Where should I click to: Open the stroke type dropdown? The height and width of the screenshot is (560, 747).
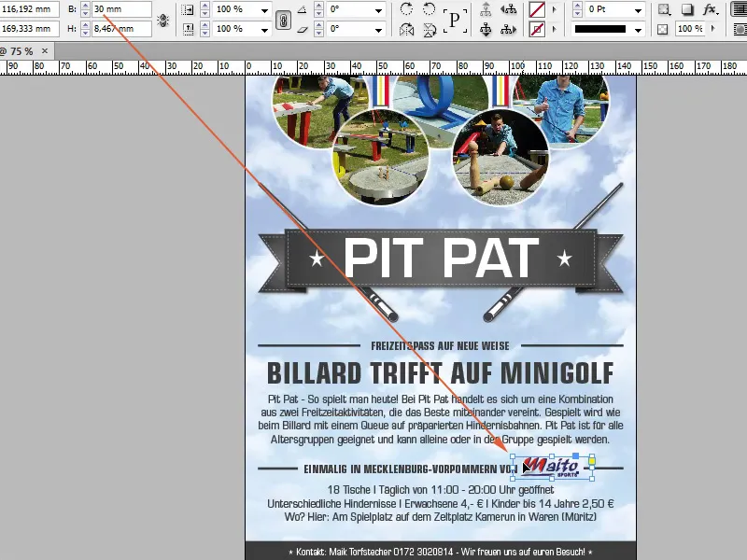638,30
